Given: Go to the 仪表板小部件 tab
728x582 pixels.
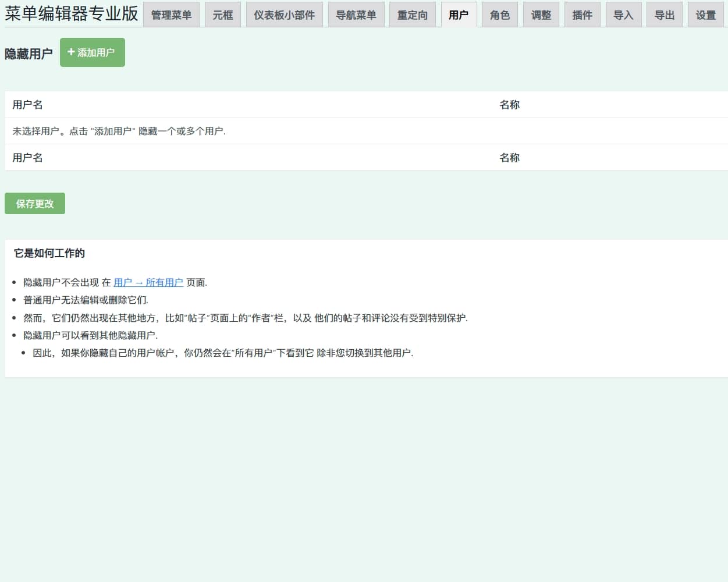Looking at the screenshot, I should (284, 15).
